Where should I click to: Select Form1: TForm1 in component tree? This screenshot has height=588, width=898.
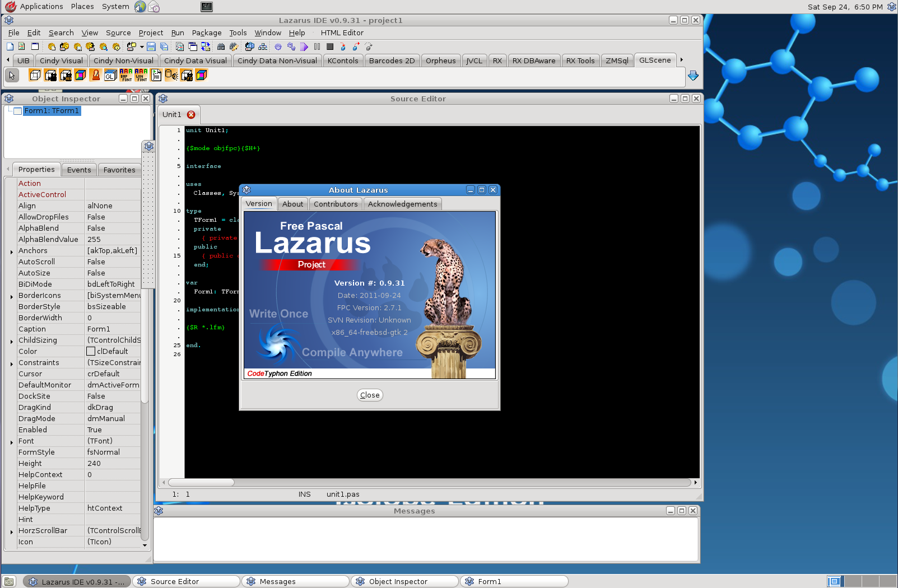[x=52, y=111]
